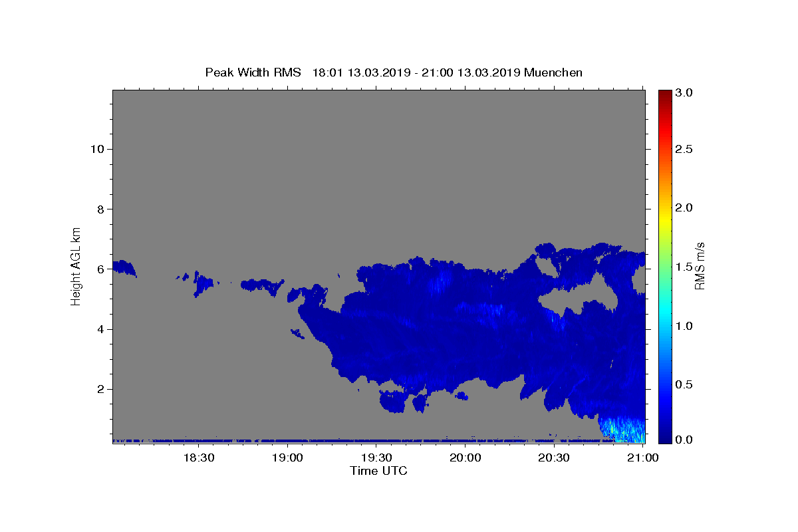Click the colorbar value 2.0

(x=685, y=207)
